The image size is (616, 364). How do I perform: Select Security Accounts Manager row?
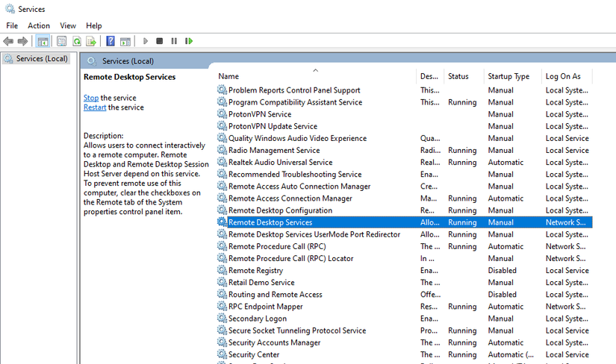404,342
